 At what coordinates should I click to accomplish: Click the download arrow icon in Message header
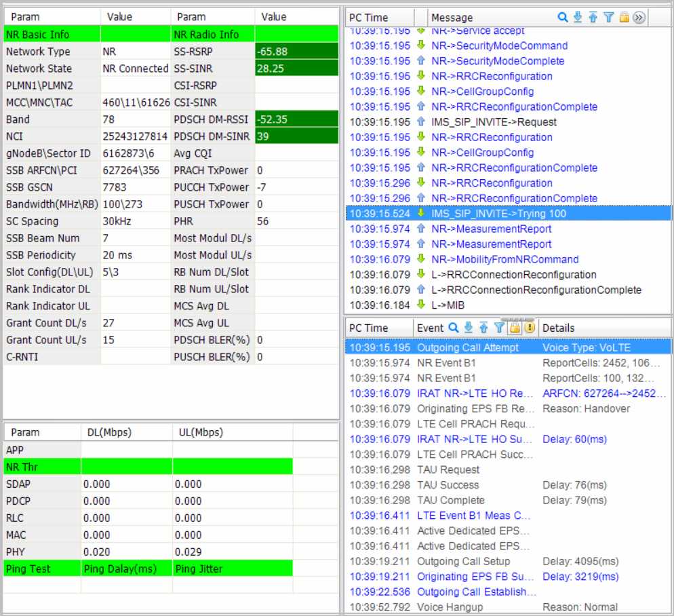[x=578, y=18]
